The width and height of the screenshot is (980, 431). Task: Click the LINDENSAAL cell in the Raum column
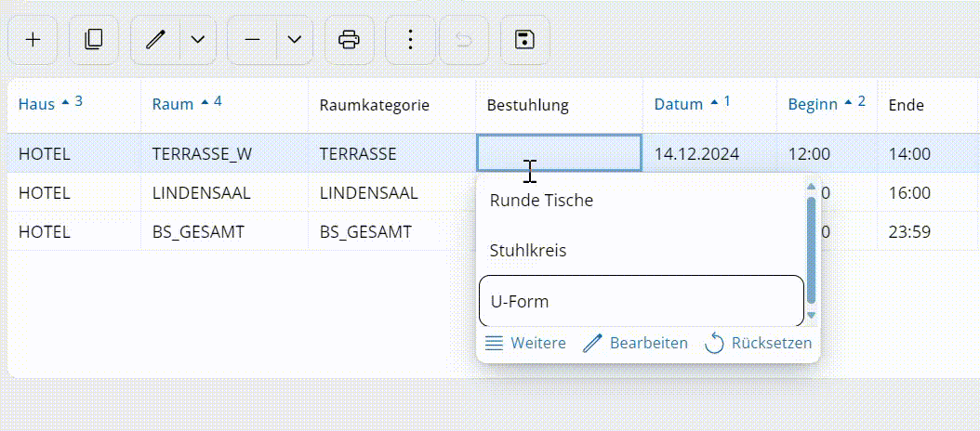224,193
